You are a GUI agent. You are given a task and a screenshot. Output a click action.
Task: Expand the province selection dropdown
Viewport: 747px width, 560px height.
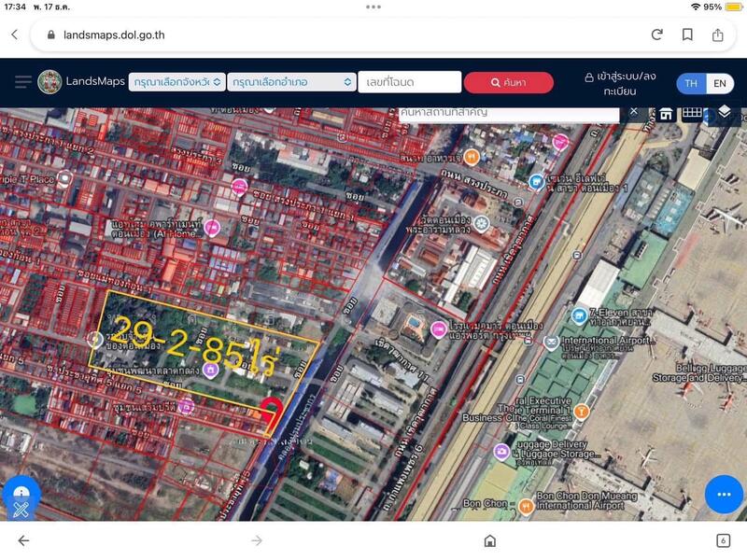[177, 82]
